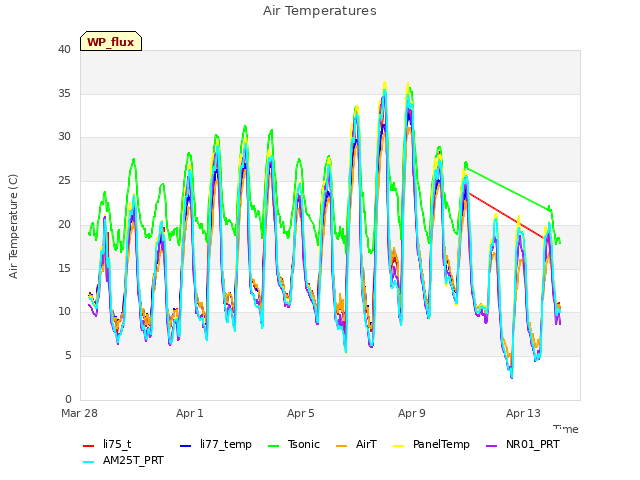Click the cyan AM25T_PRT legend color swatch
640x480 pixels.
pos(89,462)
